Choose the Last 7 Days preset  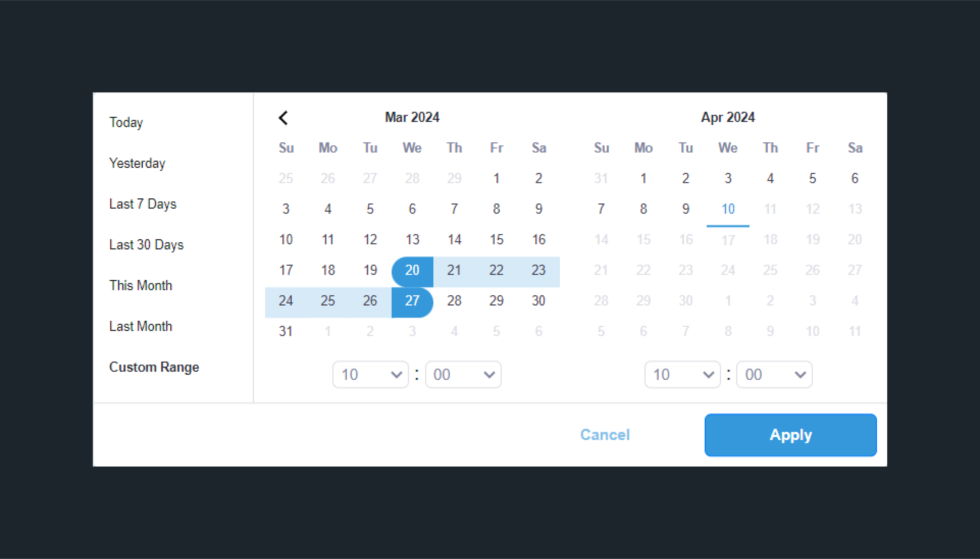pyautogui.click(x=143, y=204)
